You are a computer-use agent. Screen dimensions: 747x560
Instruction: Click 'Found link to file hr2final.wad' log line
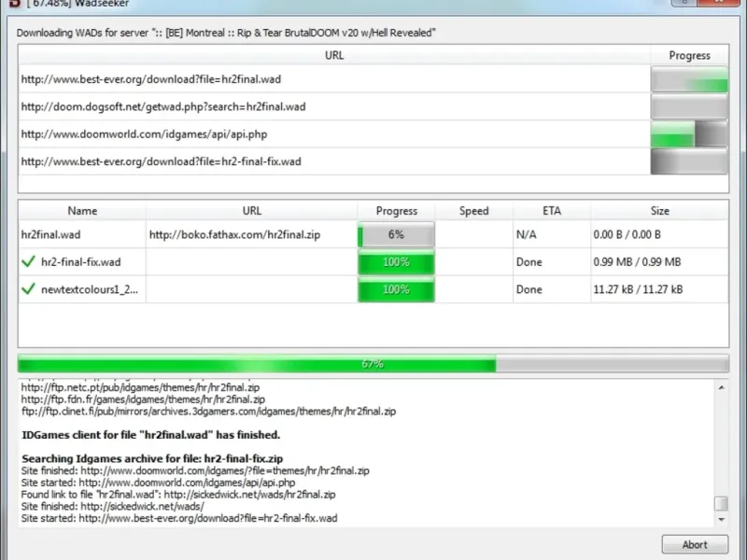pyautogui.click(x=178, y=495)
